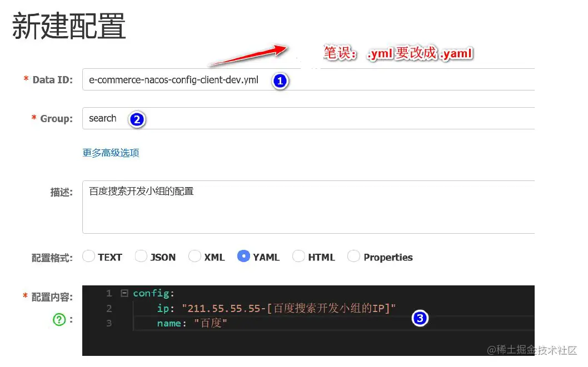
Task: Click the 描述 description textarea
Action: (x=308, y=207)
